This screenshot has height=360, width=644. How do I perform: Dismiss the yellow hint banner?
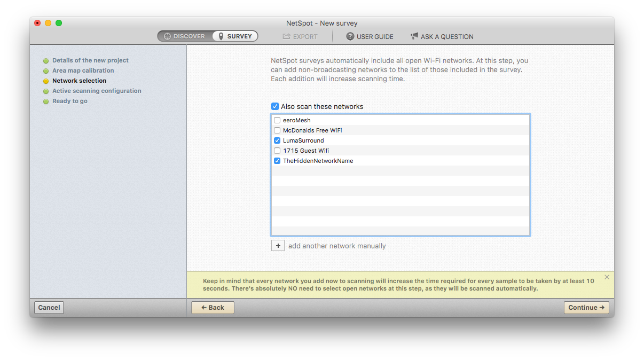[607, 277]
